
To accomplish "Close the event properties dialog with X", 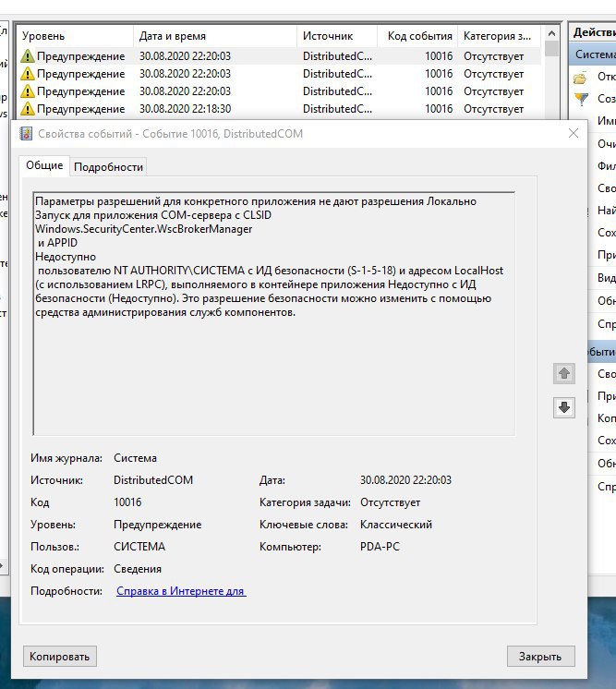I will coord(573,133).
